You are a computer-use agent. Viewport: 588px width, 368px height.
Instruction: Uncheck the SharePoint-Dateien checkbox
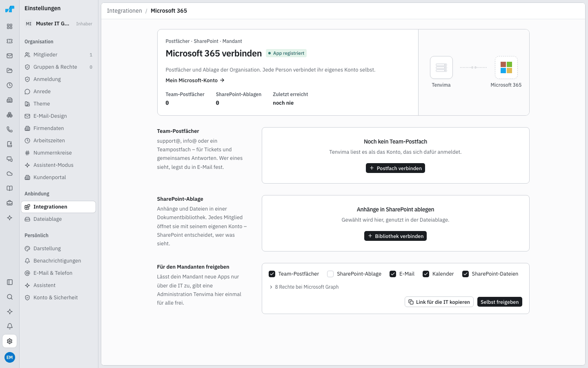coord(465,274)
